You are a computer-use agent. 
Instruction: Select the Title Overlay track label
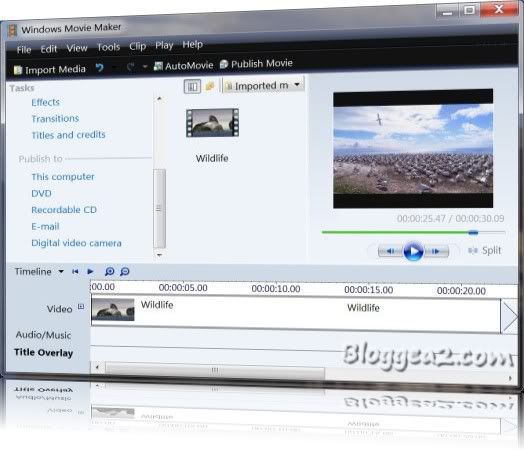tap(43, 353)
